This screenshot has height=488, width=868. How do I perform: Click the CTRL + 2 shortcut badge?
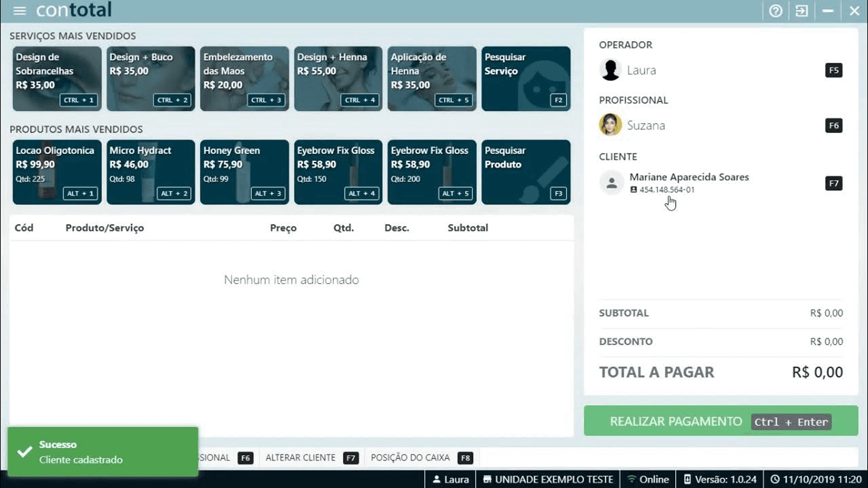172,100
